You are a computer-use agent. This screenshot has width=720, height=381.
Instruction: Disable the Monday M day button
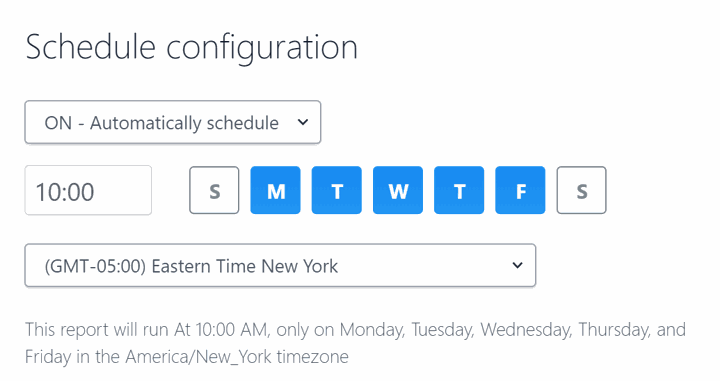[276, 190]
